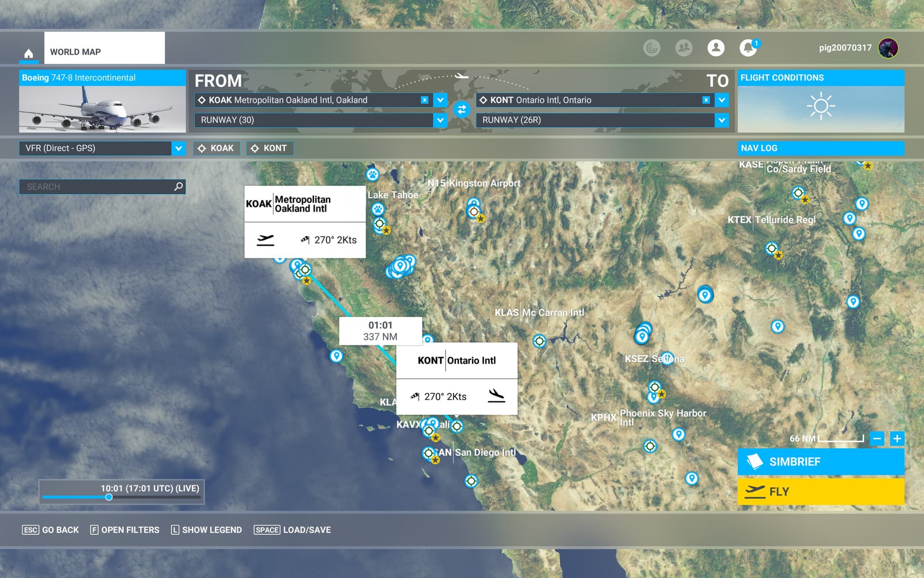
Task: Click the home icon
Action: tap(28, 53)
